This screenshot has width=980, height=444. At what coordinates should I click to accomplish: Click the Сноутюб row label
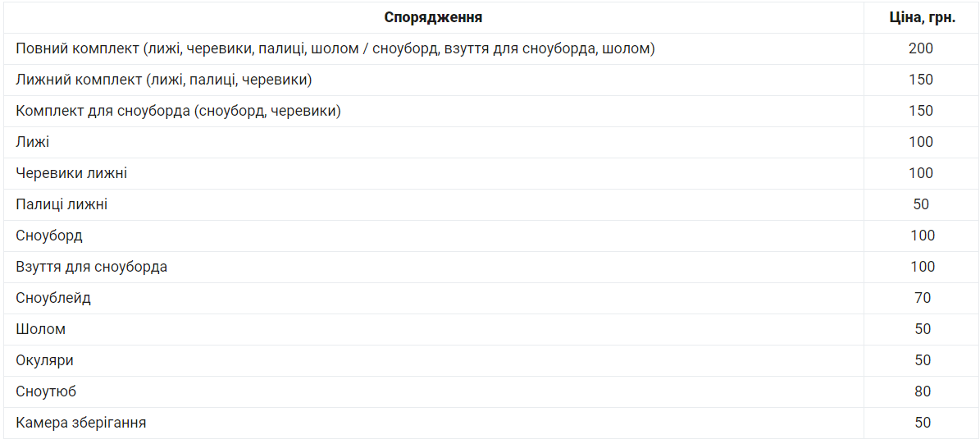[x=46, y=391]
